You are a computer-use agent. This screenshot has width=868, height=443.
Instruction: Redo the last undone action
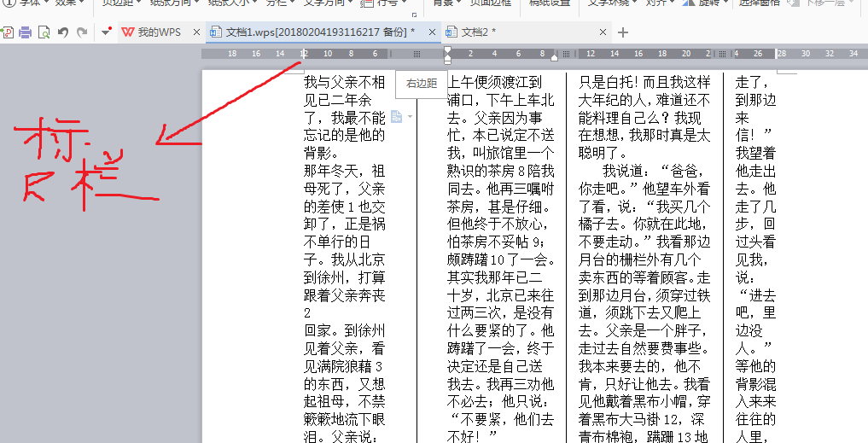[x=82, y=32]
